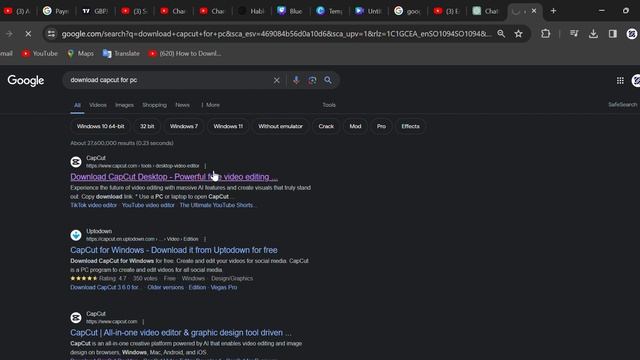Select the All results tab

(77, 105)
